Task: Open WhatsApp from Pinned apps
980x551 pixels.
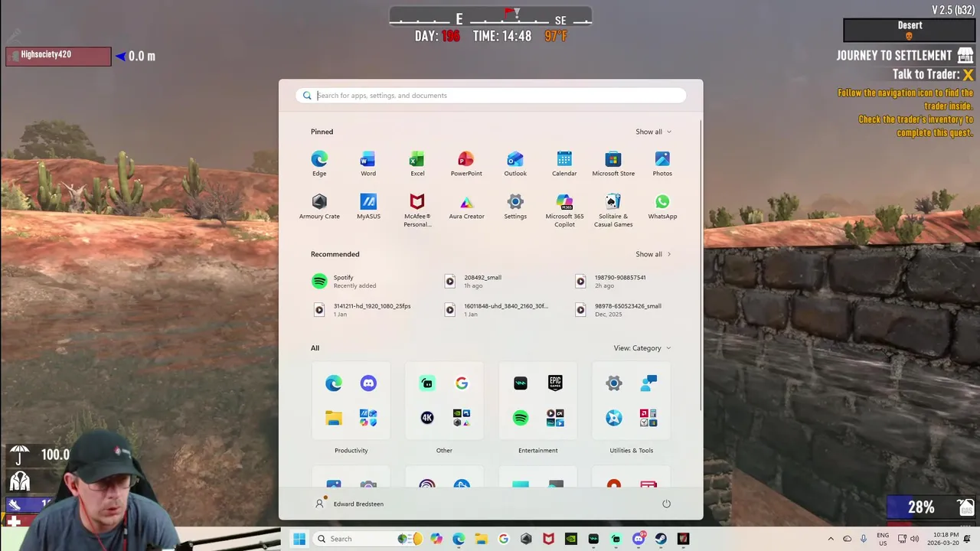Action: pyautogui.click(x=662, y=206)
